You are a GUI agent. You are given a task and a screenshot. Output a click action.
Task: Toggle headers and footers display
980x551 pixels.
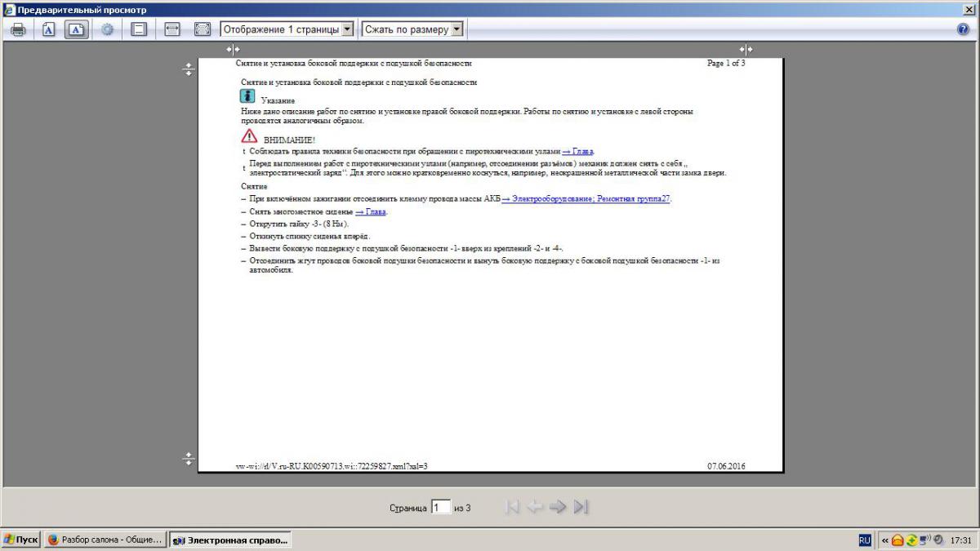(x=139, y=29)
